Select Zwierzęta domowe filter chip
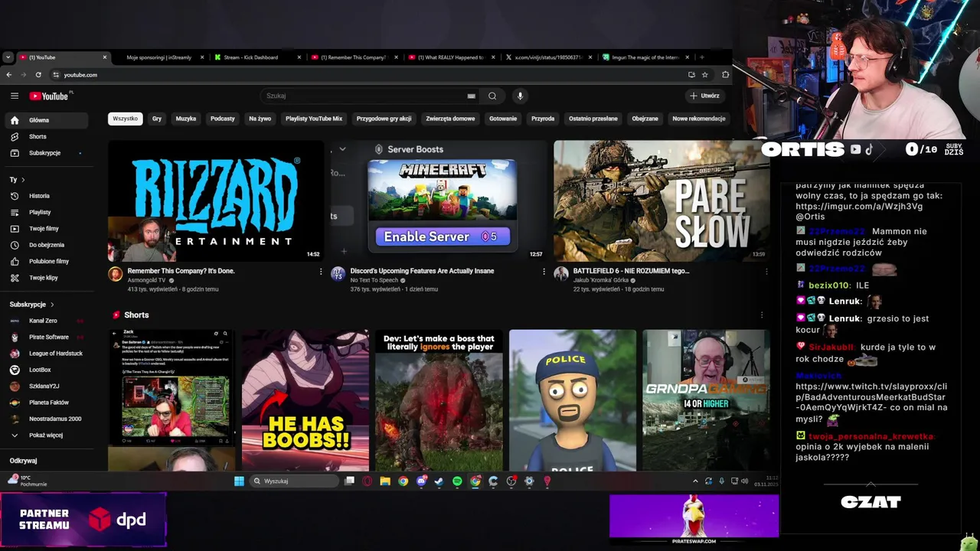The image size is (980, 551). click(x=450, y=119)
